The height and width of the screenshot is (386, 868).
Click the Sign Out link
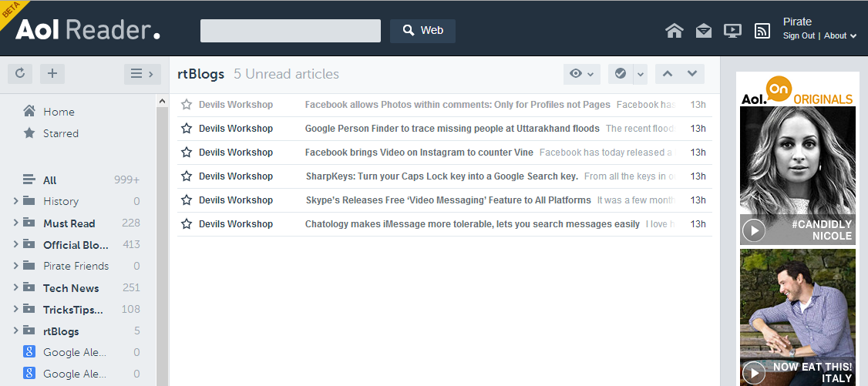pos(799,36)
